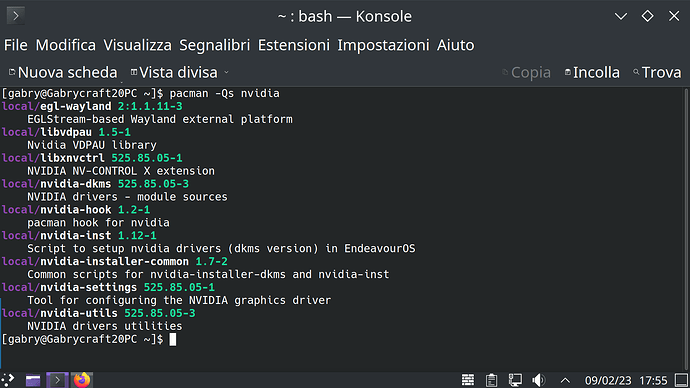Image resolution: width=690 pixels, height=388 pixels.
Task: Click the 'nvidia-utils' package name
Action: 79,313
